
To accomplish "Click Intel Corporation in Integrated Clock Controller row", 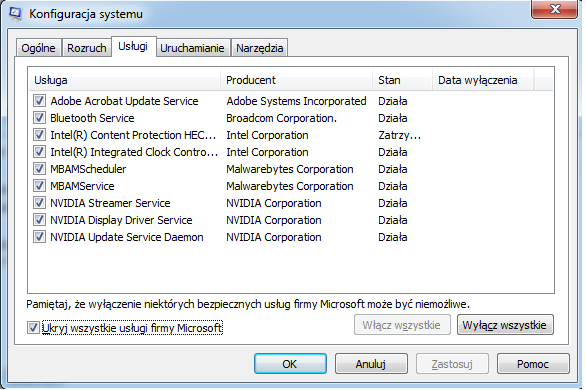I will [x=267, y=152].
